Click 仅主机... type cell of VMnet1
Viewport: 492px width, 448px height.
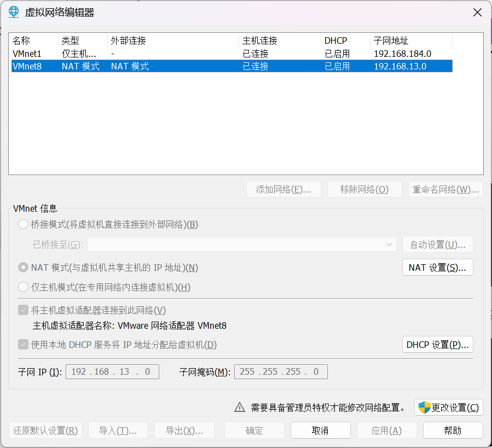(79, 54)
